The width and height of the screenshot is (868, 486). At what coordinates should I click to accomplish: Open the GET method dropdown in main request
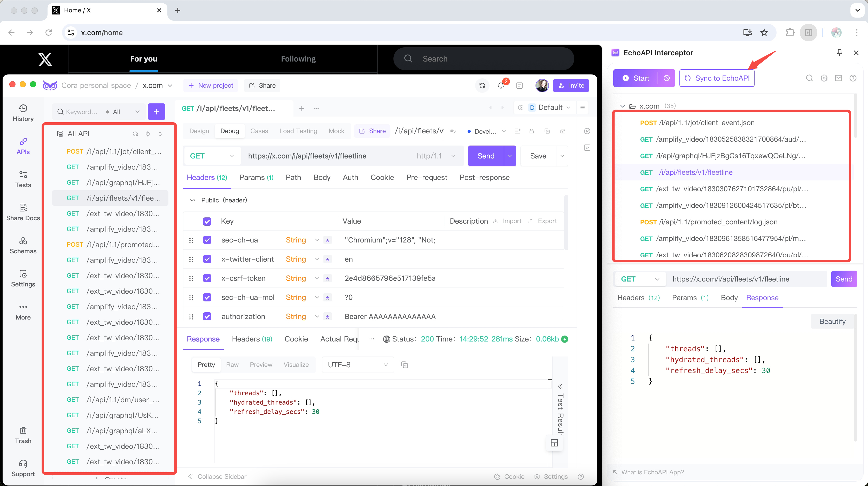point(212,156)
